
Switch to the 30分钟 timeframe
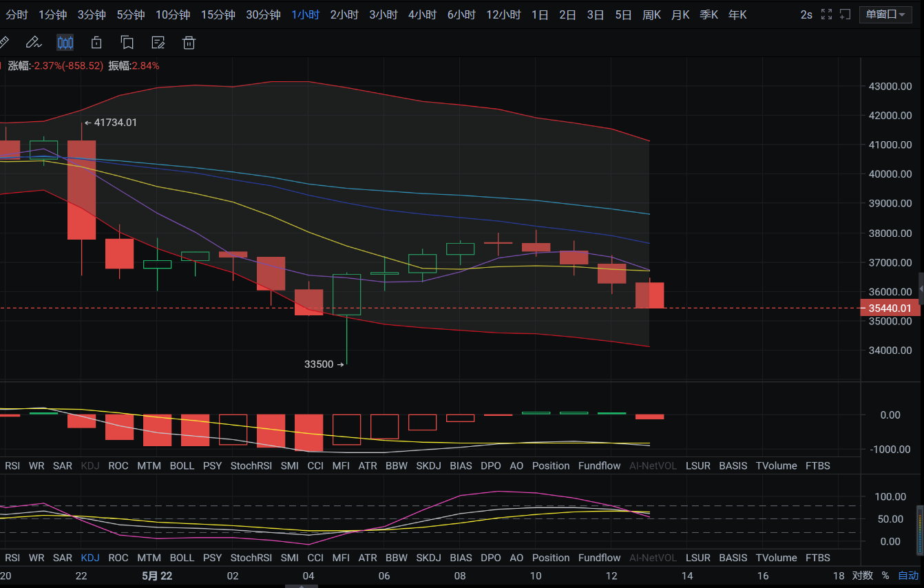(263, 14)
